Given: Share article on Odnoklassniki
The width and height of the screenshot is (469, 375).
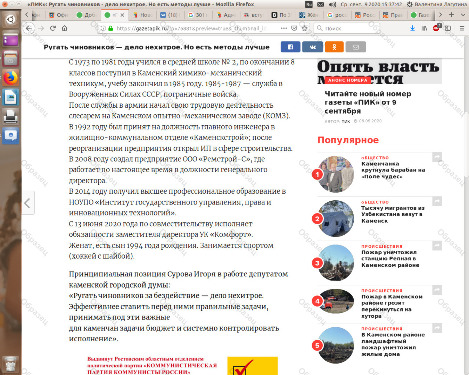Looking at the screenshot, I should (x=334, y=47).
